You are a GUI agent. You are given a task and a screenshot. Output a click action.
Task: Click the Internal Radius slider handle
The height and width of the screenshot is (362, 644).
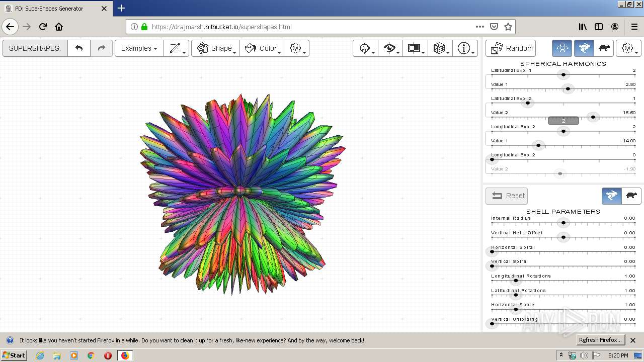(563, 223)
